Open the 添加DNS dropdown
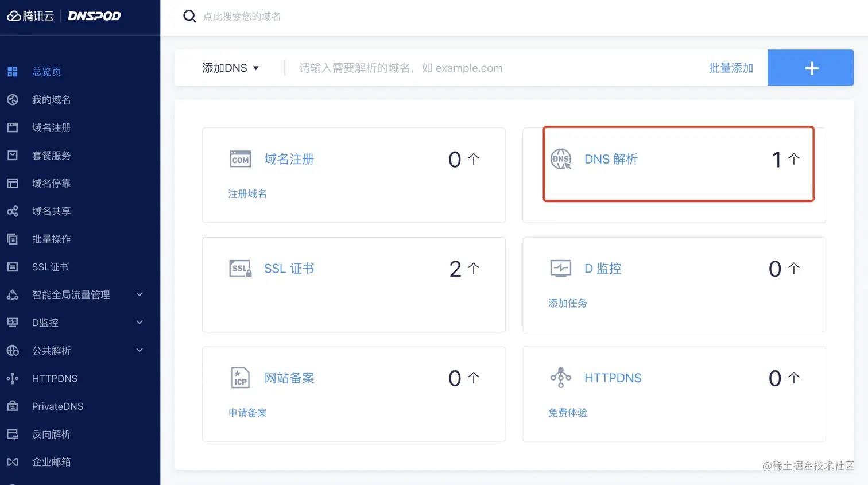Viewport: 868px width, 485px height. tap(231, 68)
